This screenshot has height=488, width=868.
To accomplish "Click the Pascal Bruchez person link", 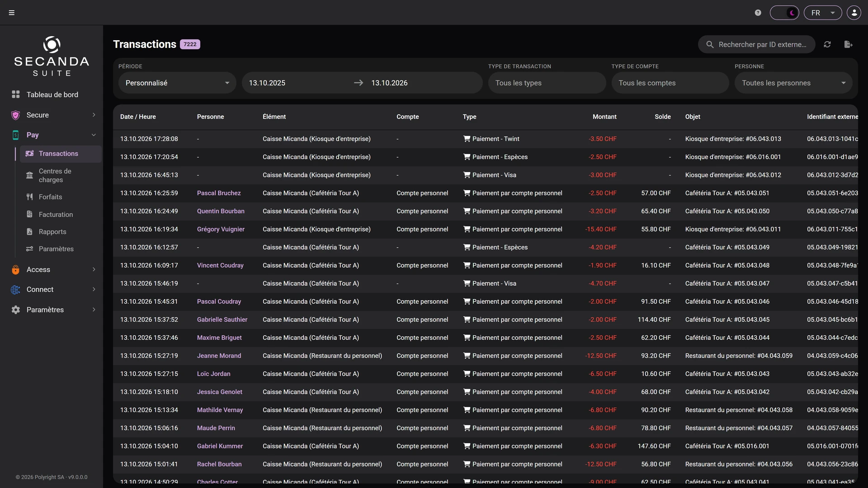I will (219, 193).
